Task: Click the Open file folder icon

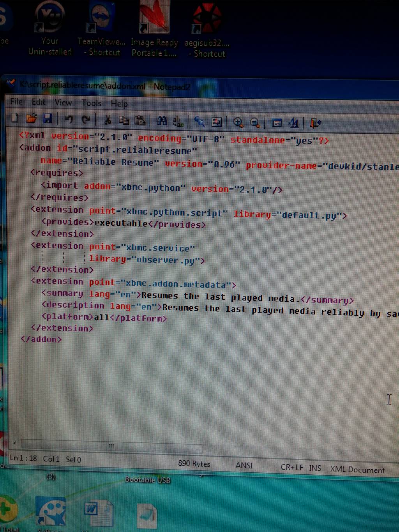Action: (31, 118)
